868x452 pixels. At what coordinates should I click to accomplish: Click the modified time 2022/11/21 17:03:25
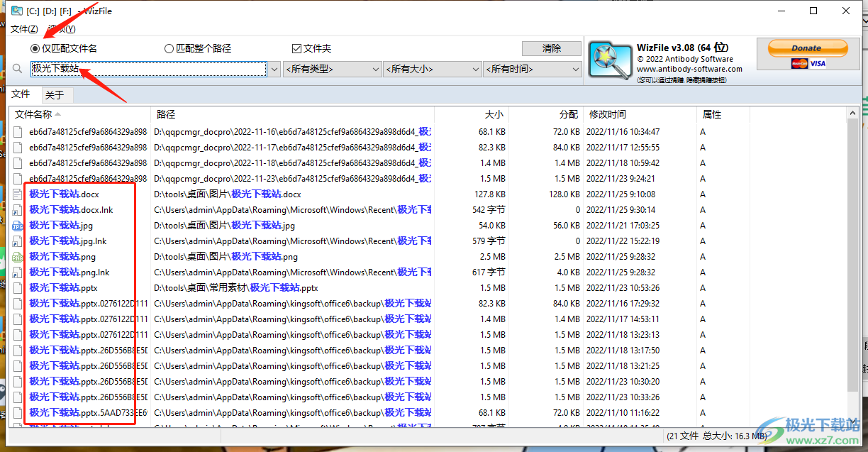(x=623, y=226)
